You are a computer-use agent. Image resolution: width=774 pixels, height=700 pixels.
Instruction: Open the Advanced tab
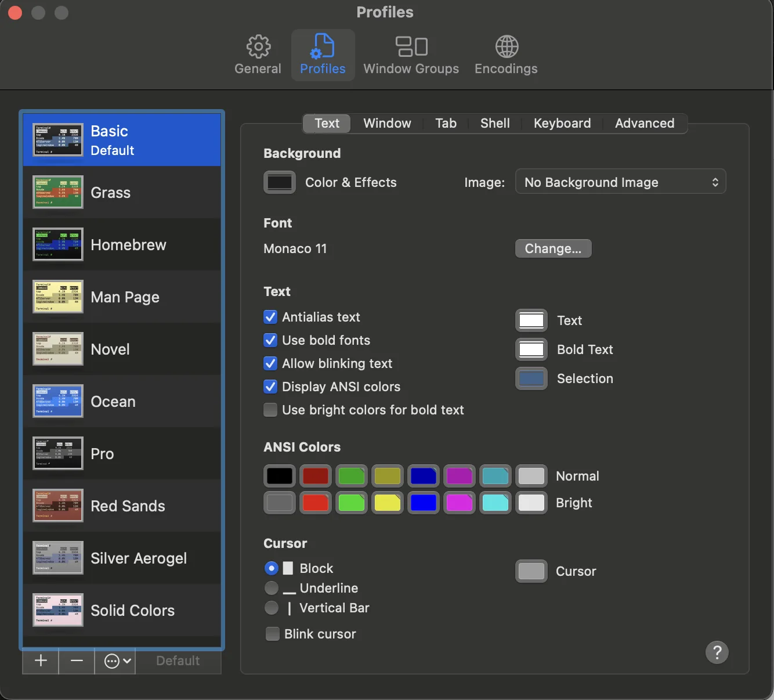click(x=645, y=123)
